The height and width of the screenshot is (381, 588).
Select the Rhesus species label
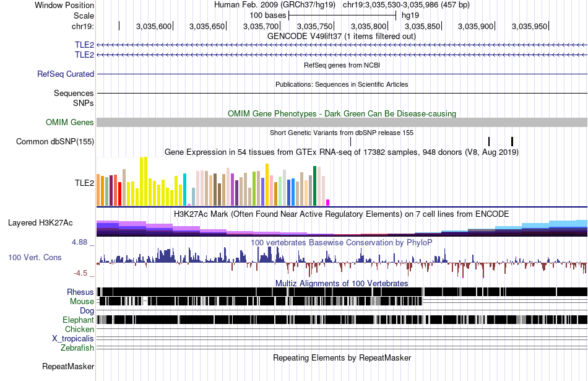coord(80,292)
